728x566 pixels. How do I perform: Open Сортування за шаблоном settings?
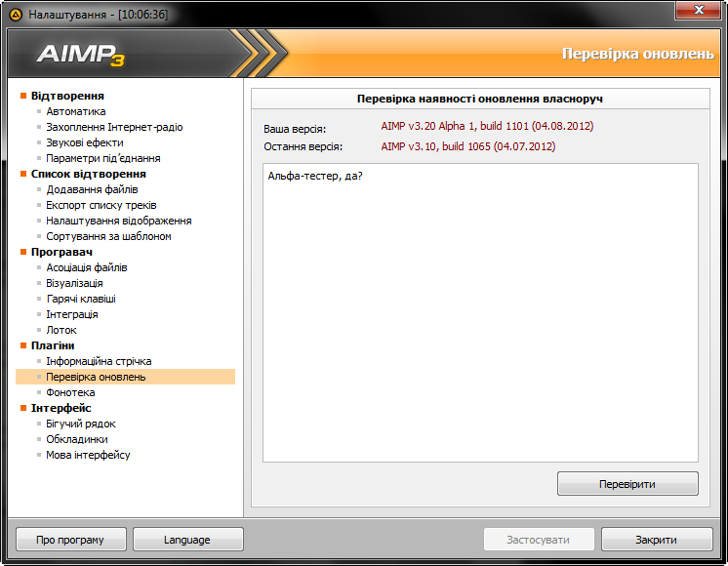point(108,236)
